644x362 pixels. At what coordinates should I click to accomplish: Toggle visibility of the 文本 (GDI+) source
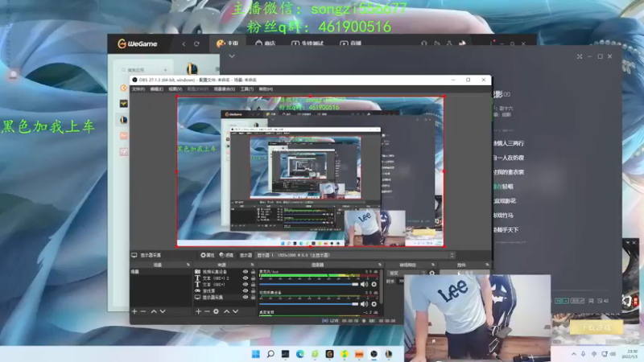(246, 284)
